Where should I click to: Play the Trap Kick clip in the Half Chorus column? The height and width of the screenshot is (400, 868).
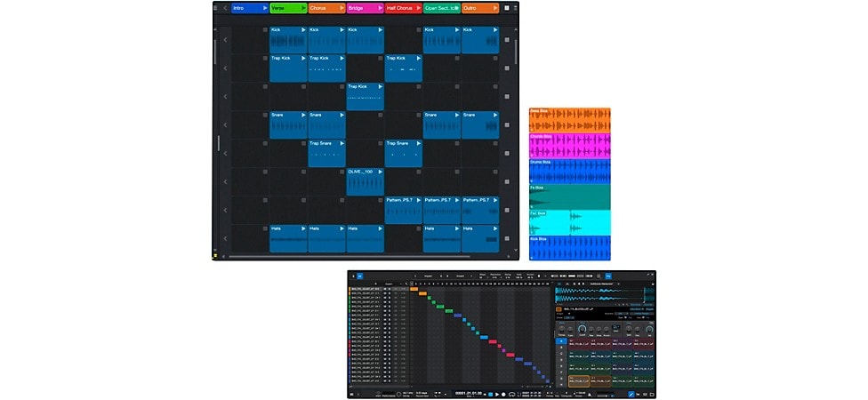click(x=419, y=58)
